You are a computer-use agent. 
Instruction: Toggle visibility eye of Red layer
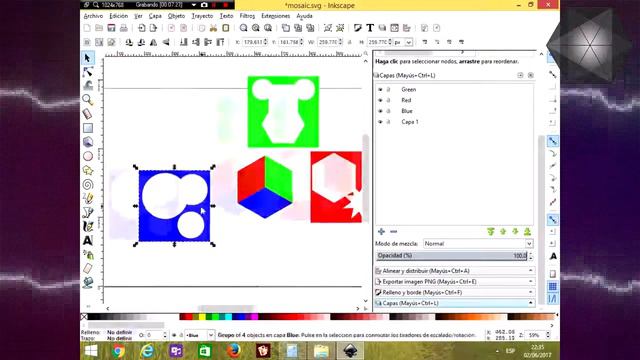pyautogui.click(x=380, y=100)
